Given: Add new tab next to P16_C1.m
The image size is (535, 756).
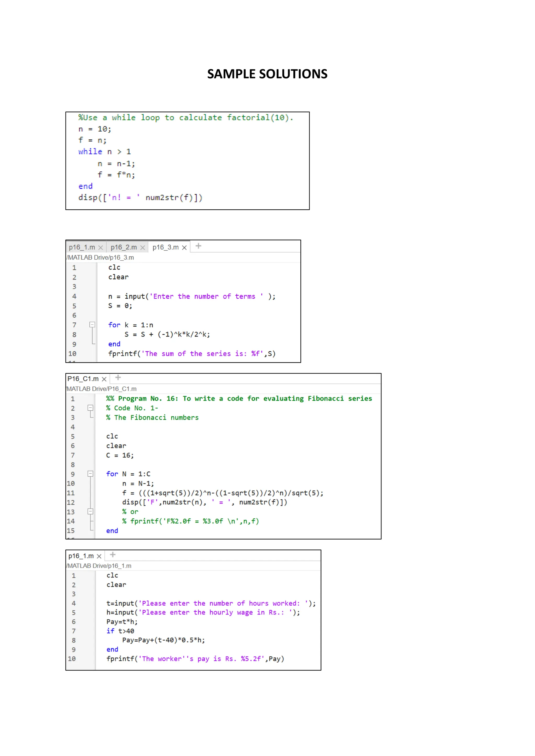Looking at the screenshot, I should point(118,377).
